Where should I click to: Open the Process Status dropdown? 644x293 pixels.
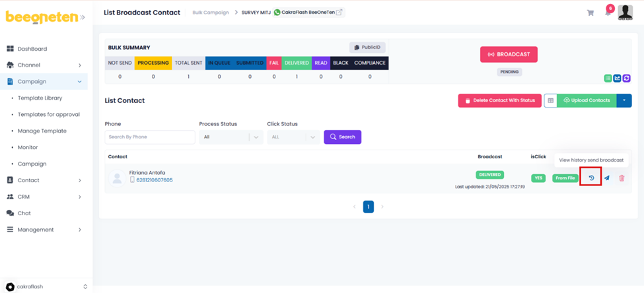[231, 137]
